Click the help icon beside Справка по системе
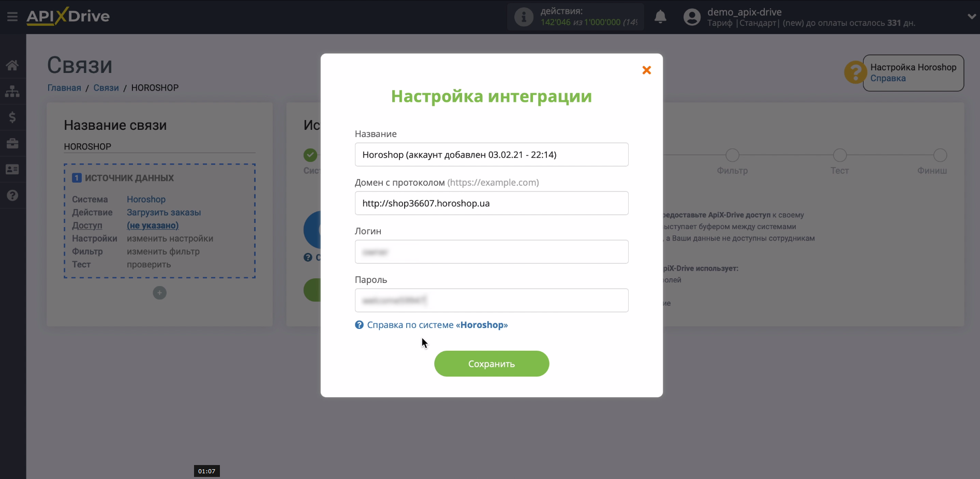This screenshot has width=980, height=479. click(x=359, y=325)
